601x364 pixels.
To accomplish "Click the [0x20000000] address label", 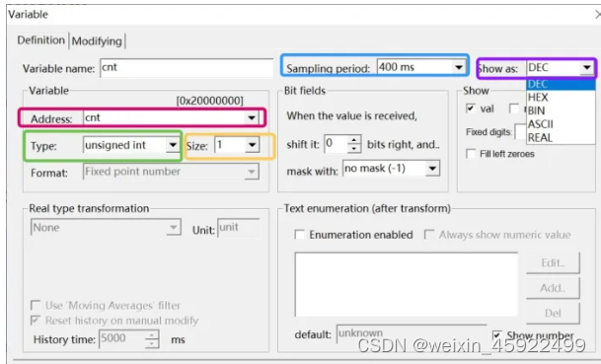I will 209,101.
